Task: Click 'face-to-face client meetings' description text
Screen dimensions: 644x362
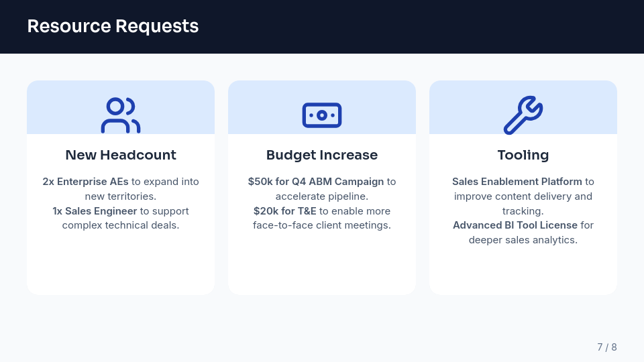Action: pos(322,225)
